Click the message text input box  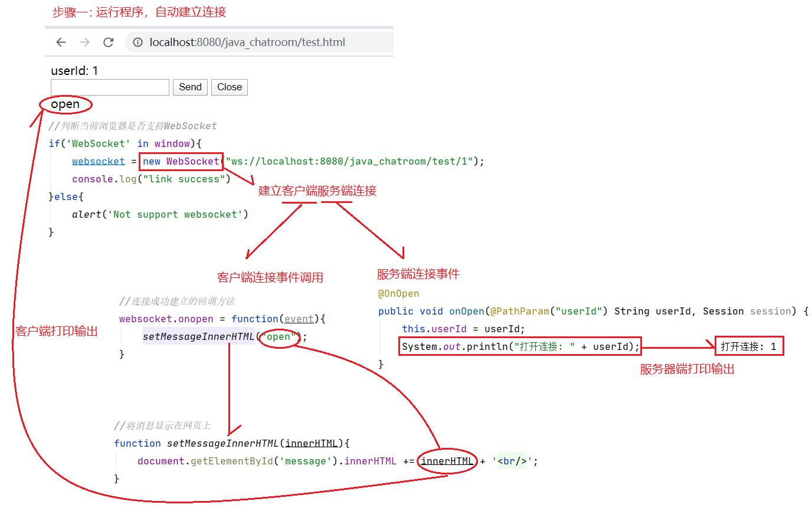click(110, 87)
